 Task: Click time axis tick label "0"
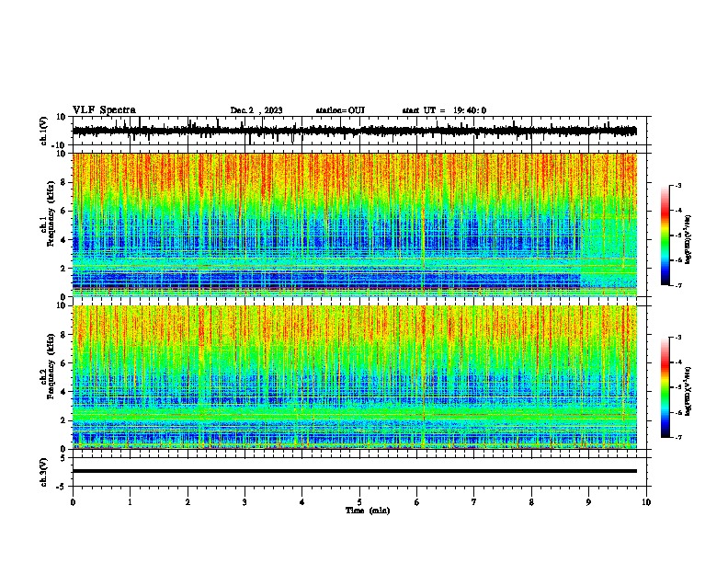point(73,502)
